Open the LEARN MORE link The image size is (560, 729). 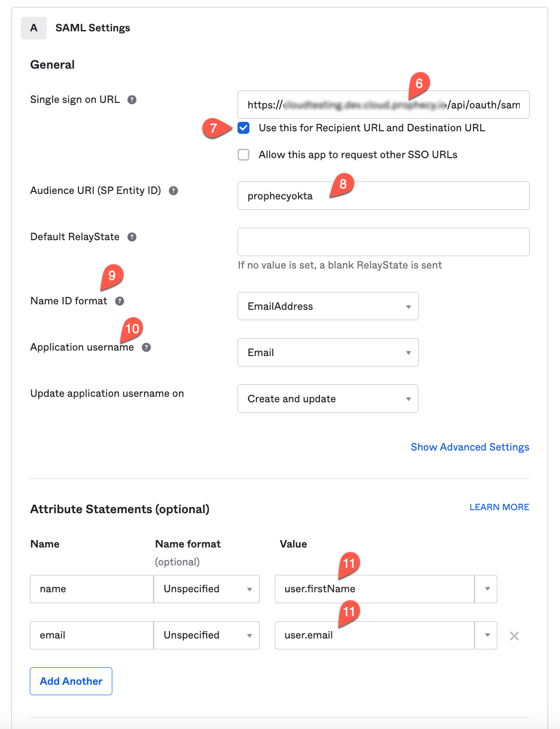(499, 507)
